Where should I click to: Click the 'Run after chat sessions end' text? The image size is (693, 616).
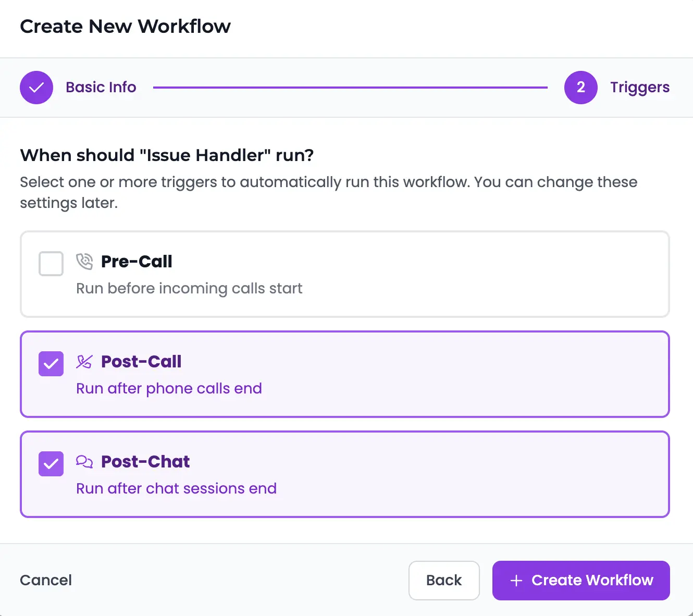click(176, 488)
